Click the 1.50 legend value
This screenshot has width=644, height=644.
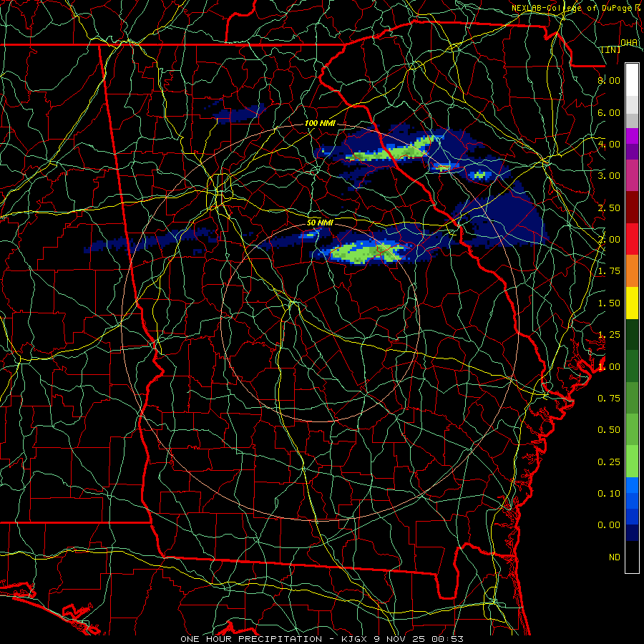(x=609, y=303)
